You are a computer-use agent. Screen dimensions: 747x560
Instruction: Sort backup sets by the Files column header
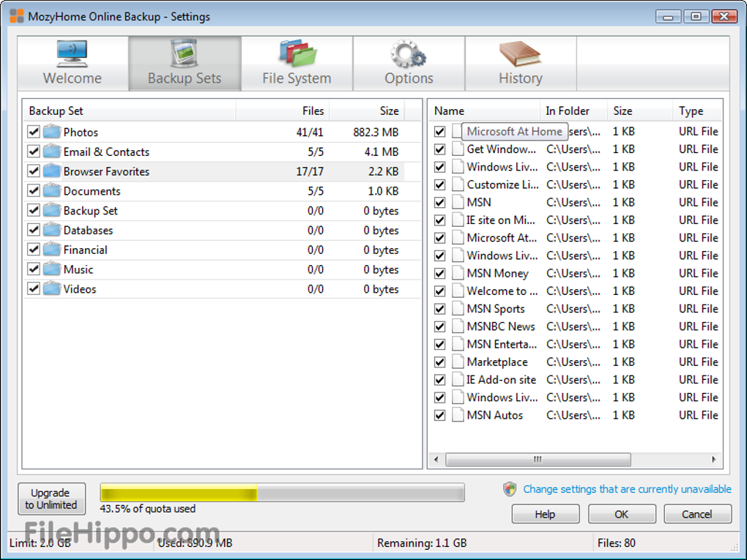(282, 111)
